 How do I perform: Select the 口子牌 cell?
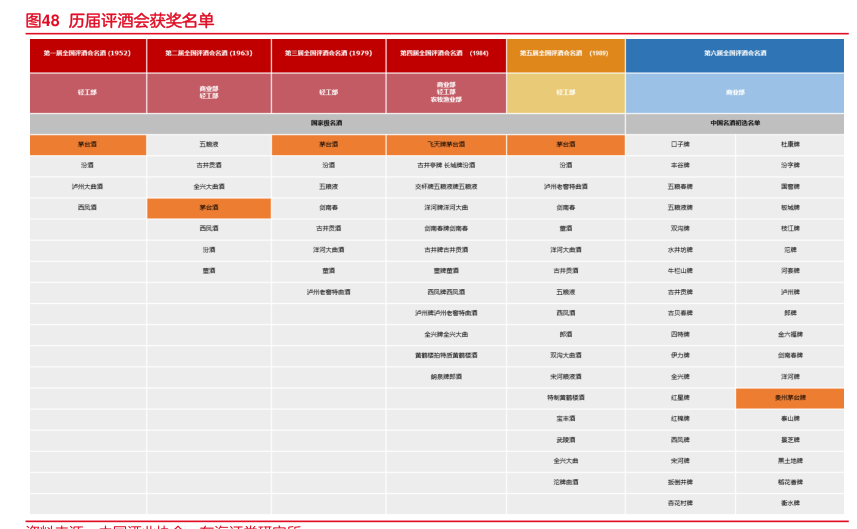pyautogui.click(x=680, y=145)
